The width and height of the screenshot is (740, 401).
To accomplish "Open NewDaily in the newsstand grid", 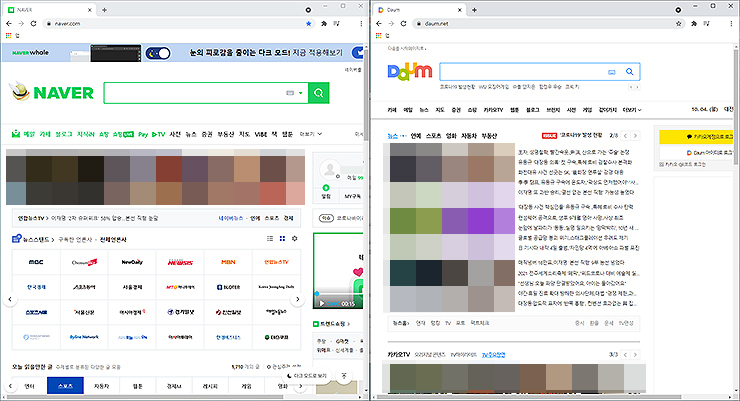I will [132, 262].
